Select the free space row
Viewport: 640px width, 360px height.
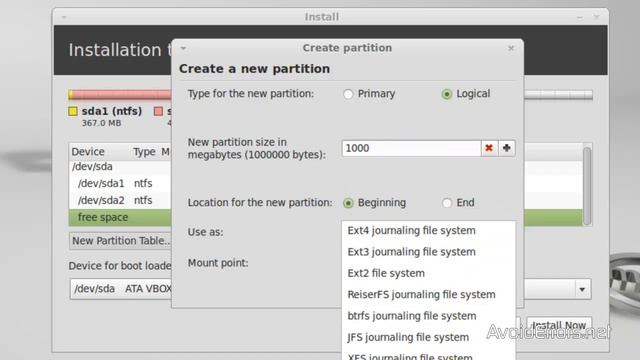click(x=120, y=218)
